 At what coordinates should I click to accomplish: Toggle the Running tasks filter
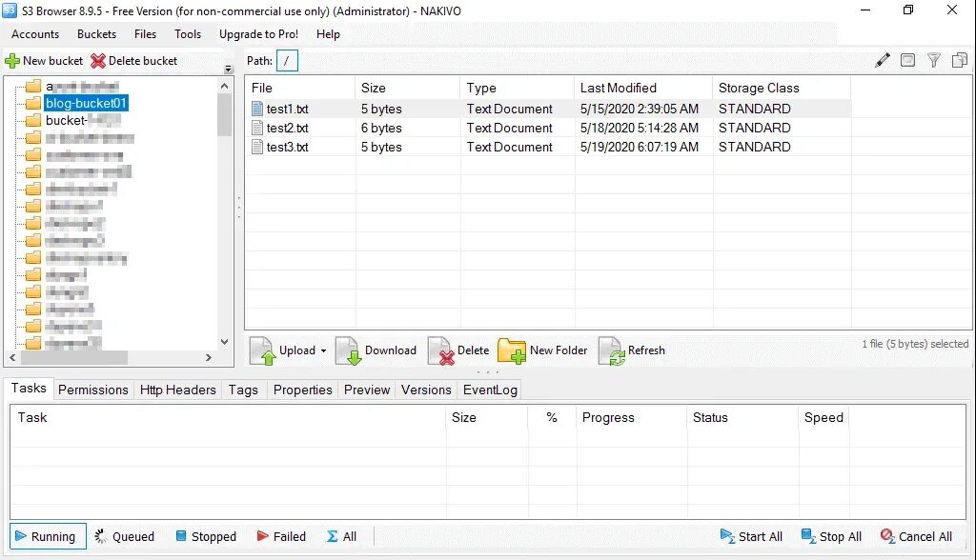click(x=48, y=536)
